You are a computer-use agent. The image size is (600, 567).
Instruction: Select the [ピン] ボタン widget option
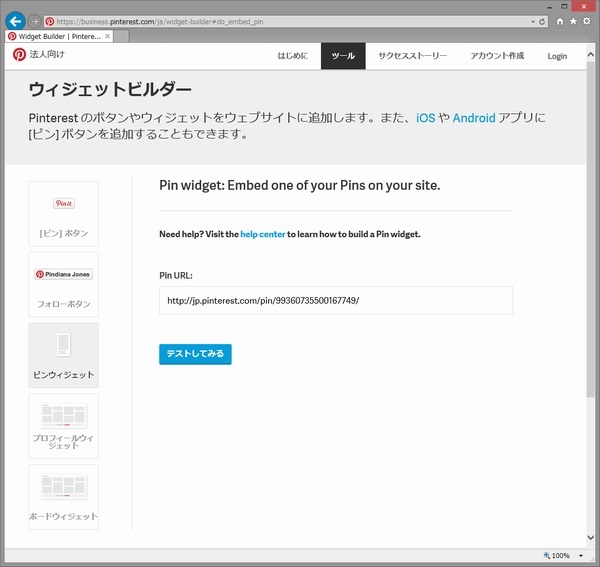pos(64,214)
